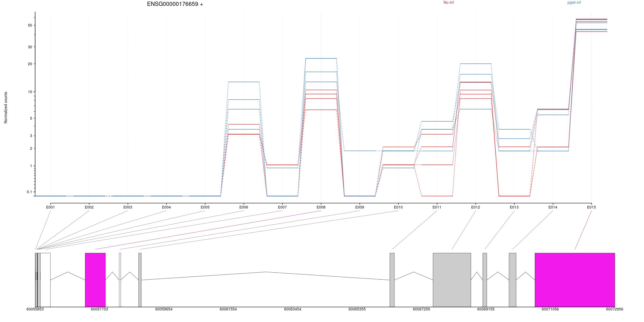
Task: Select the No-inf legend label
Action: pyautogui.click(x=449, y=2)
